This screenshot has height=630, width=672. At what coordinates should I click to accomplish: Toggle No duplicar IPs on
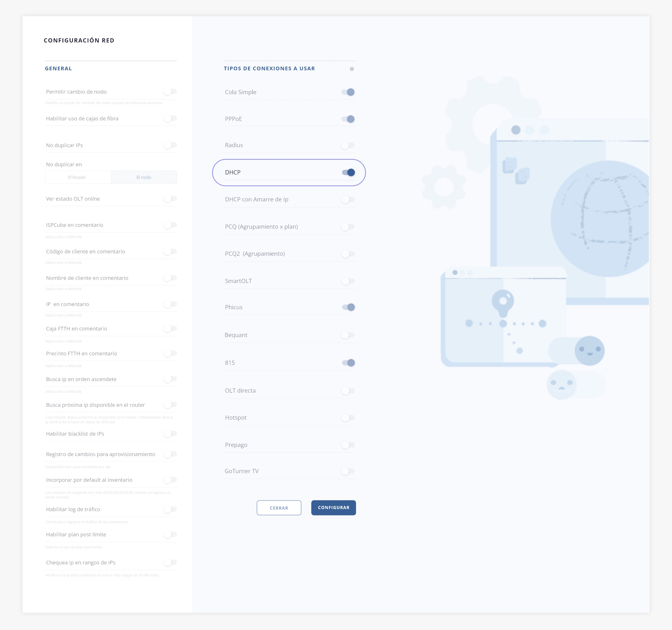coord(170,145)
